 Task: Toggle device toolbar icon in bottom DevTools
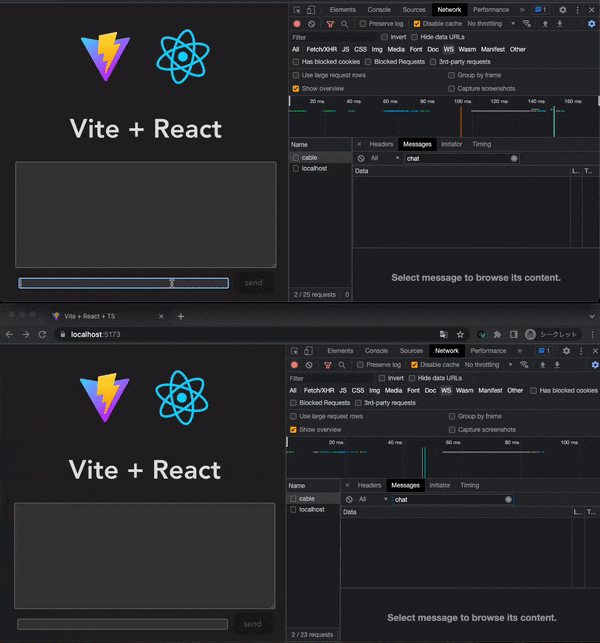(308, 351)
